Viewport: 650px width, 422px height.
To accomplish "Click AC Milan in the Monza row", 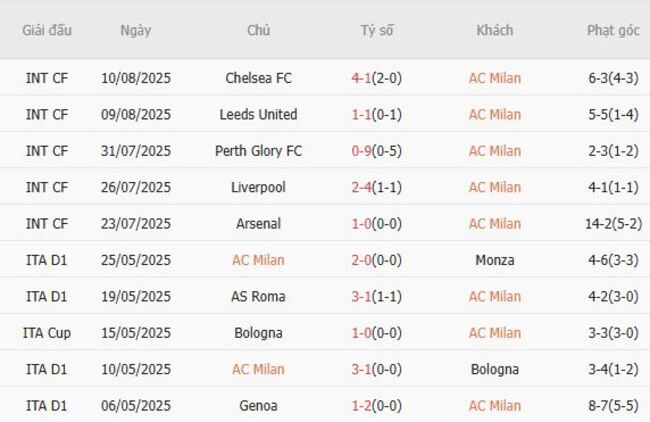I will point(258,260).
